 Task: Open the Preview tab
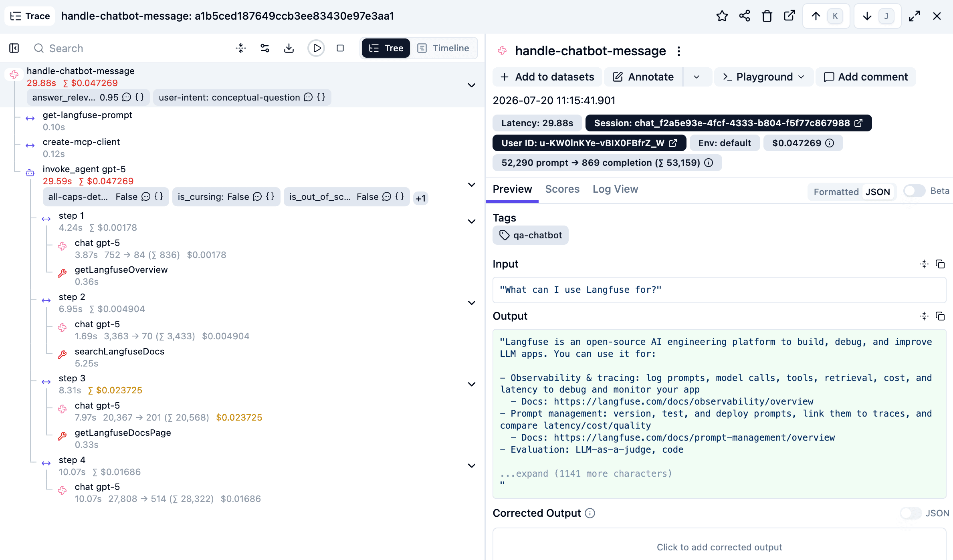coord(512,189)
